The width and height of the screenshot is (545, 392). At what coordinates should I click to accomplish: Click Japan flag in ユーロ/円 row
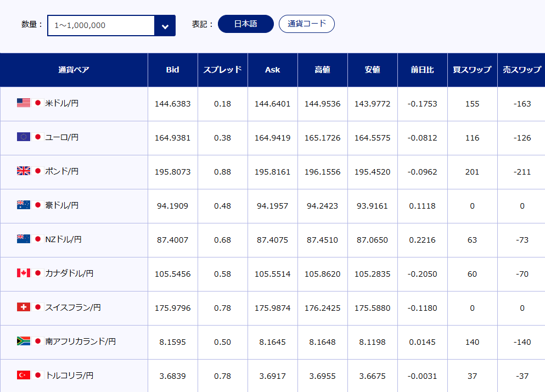point(38,137)
